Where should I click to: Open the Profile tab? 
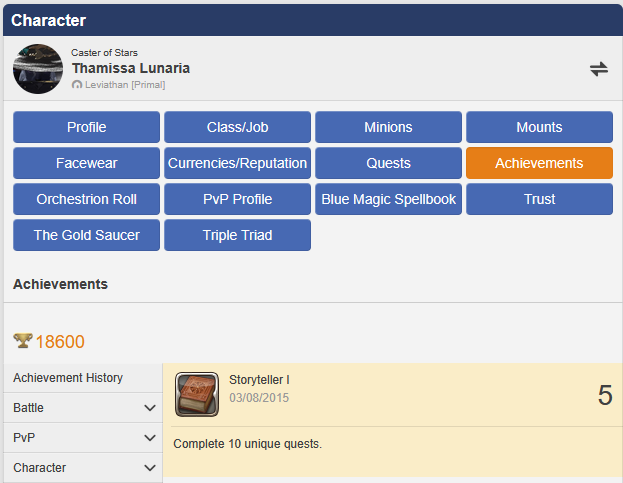(87, 127)
